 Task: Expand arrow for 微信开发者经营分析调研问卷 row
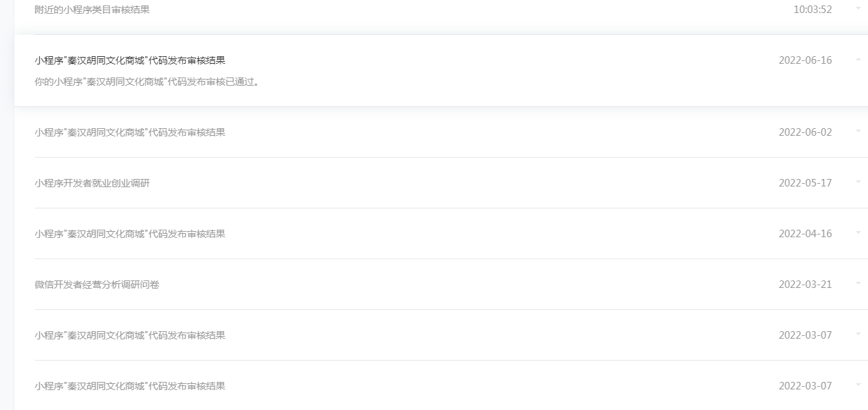858,283
